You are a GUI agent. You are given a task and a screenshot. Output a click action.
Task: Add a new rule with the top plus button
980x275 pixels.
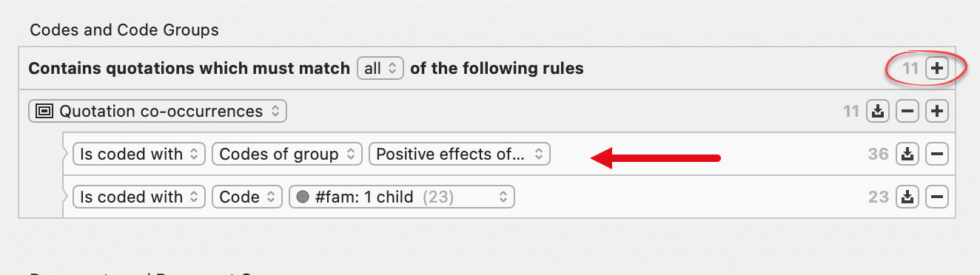coord(937,69)
